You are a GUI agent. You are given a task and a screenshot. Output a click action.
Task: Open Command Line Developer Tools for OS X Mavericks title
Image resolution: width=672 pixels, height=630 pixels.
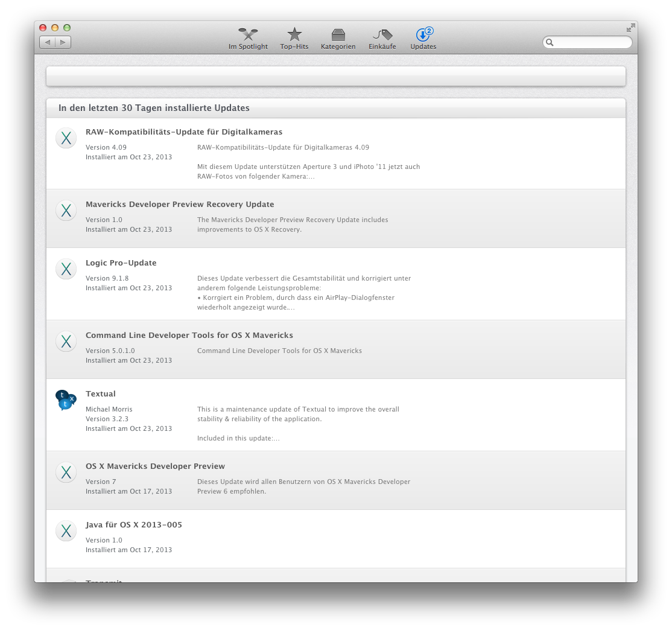(x=189, y=336)
